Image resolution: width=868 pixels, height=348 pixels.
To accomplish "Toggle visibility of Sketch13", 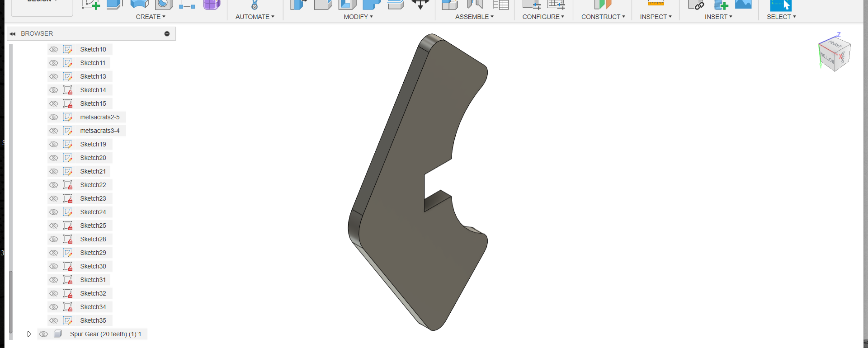I will pos(53,76).
